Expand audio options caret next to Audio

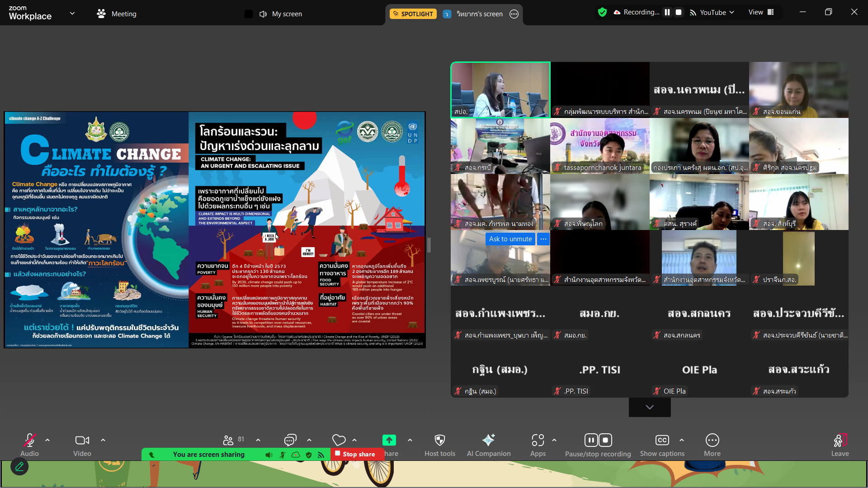[x=47, y=440]
